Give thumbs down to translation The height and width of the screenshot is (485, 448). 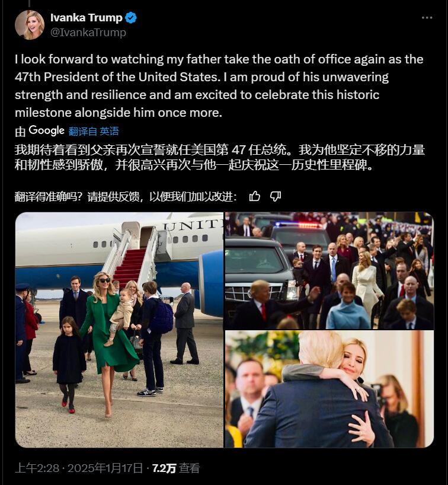click(276, 196)
